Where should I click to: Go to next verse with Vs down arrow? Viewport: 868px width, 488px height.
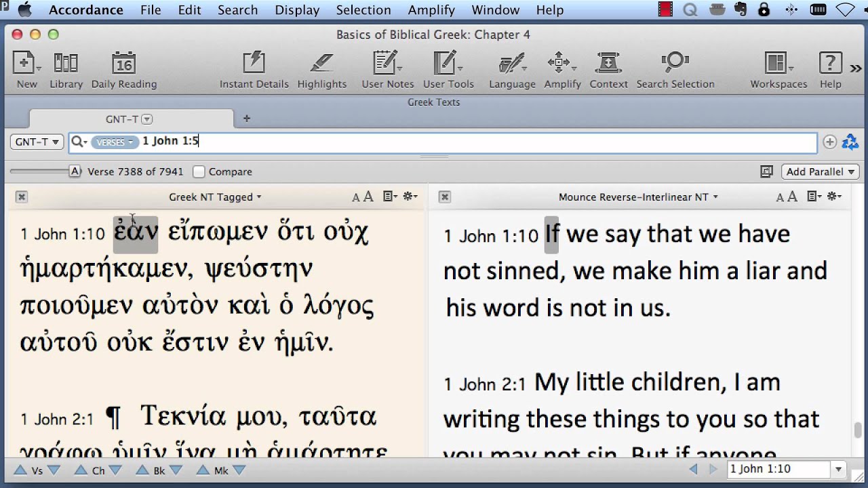[x=54, y=470]
